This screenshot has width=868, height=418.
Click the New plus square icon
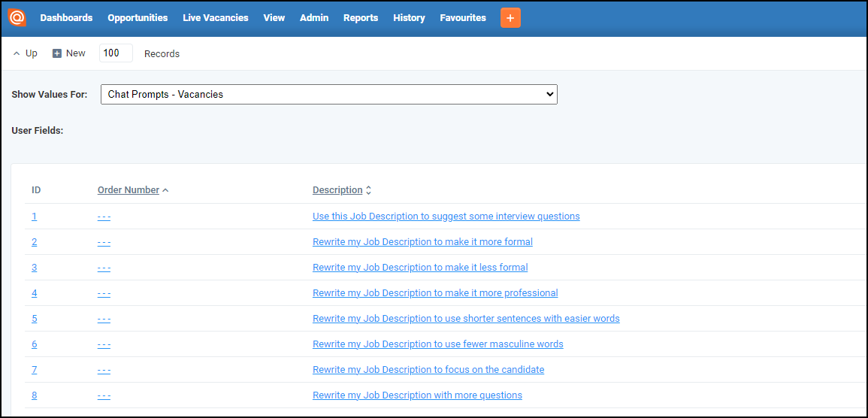click(x=57, y=53)
